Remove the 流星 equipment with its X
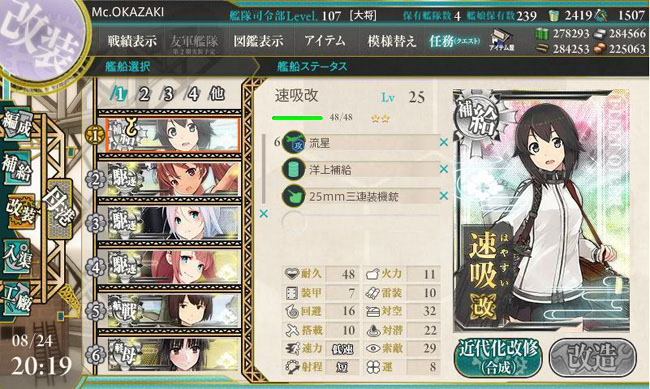The width and height of the screenshot is (650, 389). 444,142
